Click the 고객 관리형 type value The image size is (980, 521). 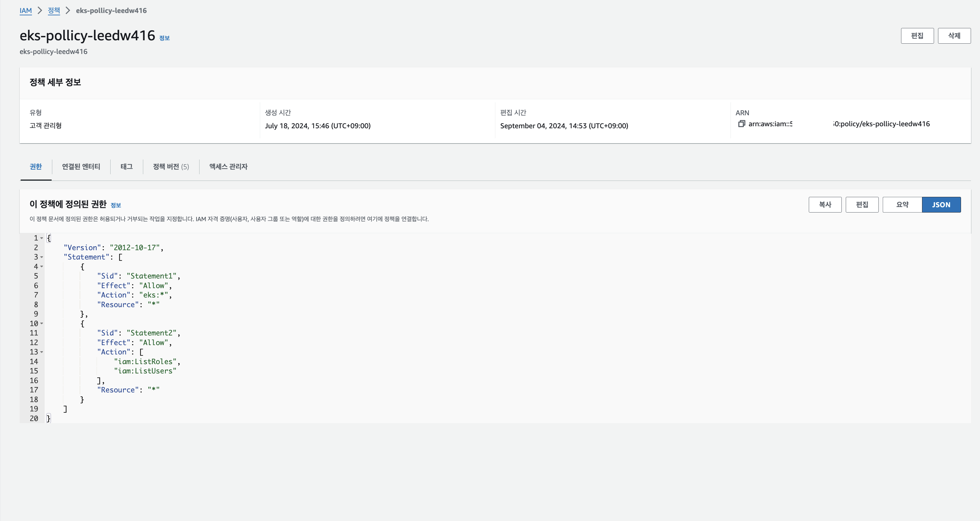(x=46, y=126)
